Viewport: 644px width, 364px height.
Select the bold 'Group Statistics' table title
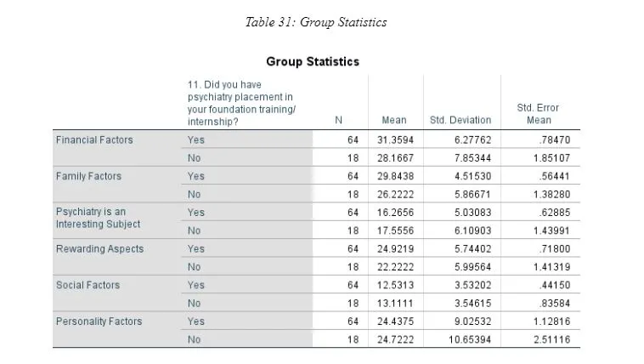312,61
